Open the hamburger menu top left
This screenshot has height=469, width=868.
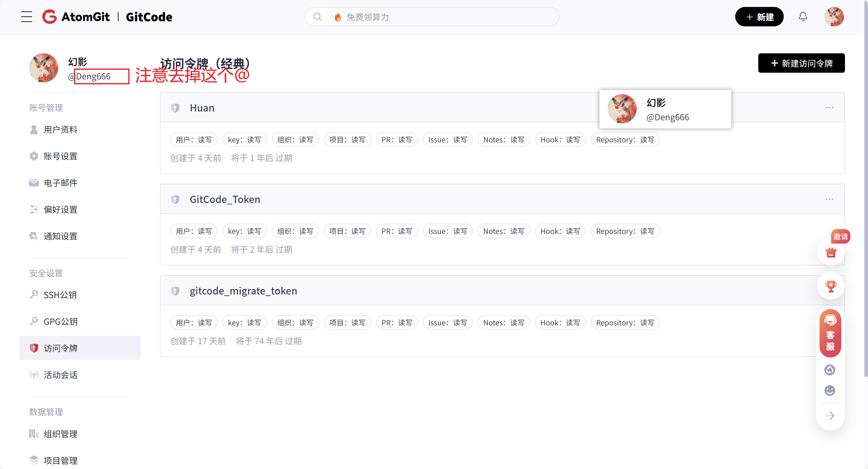[x=27, y=16]
